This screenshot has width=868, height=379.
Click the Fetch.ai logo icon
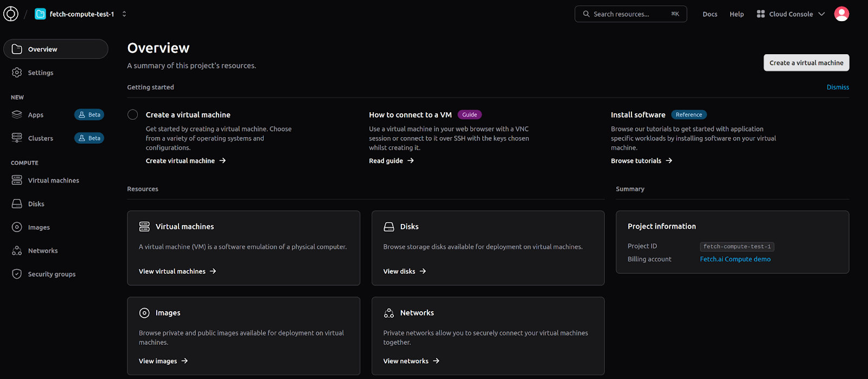pyautogui.click(x=11, y=14)
